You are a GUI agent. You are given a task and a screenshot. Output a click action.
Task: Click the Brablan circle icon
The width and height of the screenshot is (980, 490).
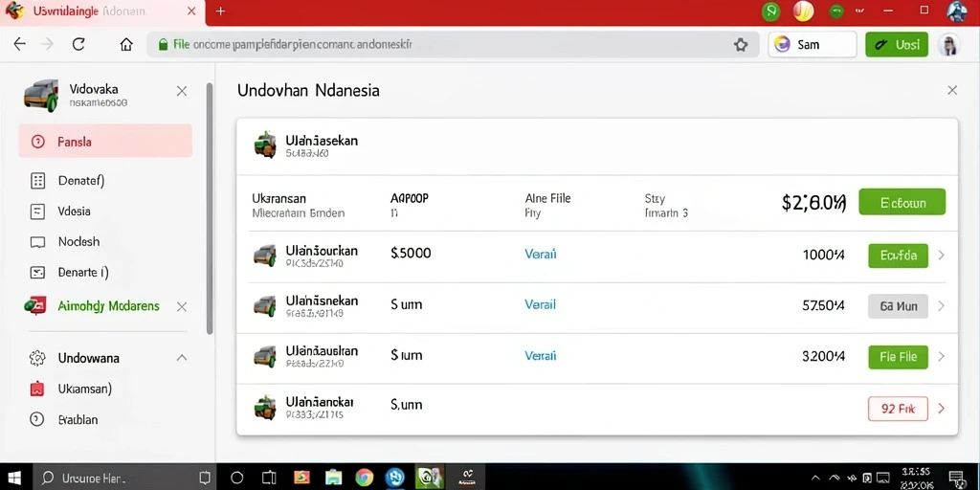tap(37, 419)
